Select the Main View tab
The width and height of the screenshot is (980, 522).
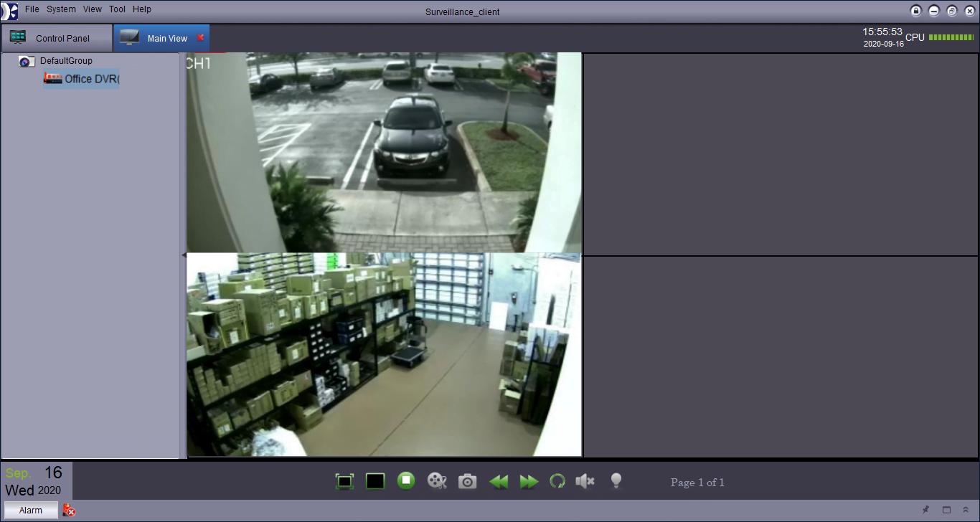click(161, 38)
